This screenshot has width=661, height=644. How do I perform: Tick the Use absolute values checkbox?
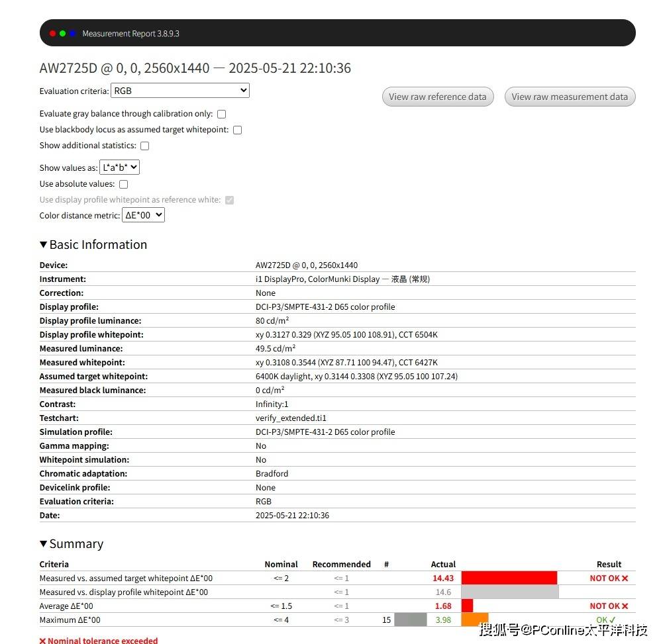pyautogui.click(x=123, y=184)
